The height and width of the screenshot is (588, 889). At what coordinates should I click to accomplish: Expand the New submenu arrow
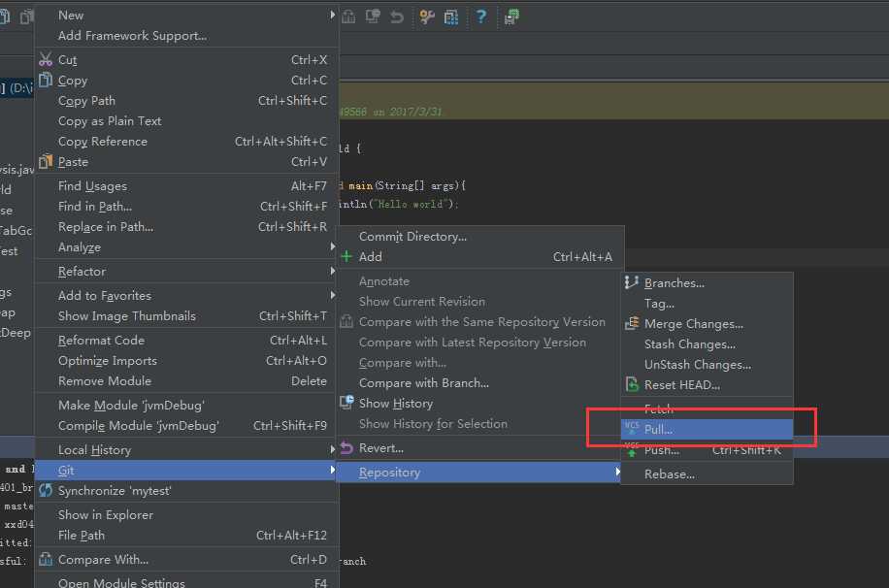pos(332,15)
